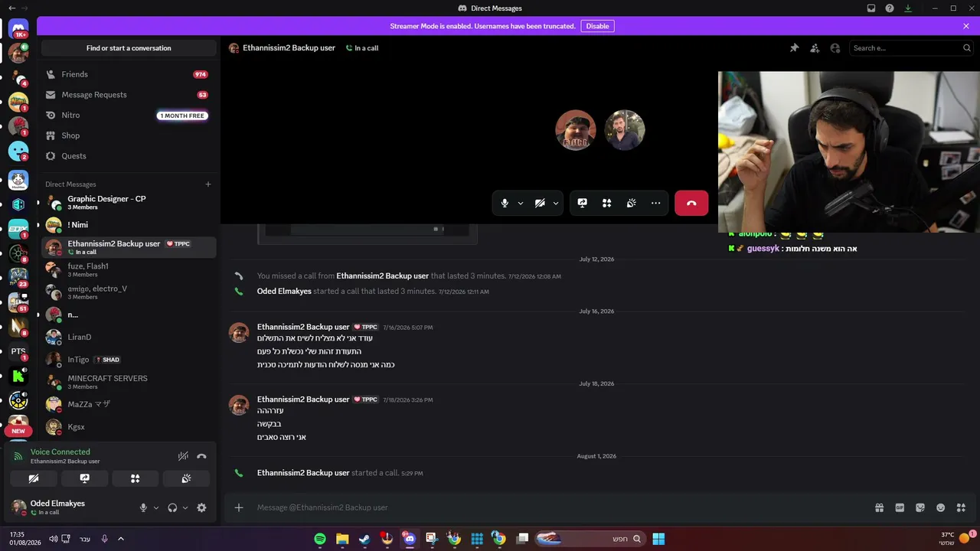Open the attachment plus menu in message box
Viewport: 980px width, 551px height.
(x=239, y=507)
